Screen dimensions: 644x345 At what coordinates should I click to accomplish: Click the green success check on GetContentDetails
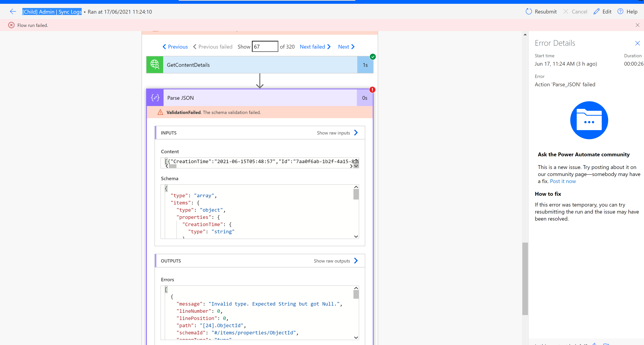(x=372, y=57)
